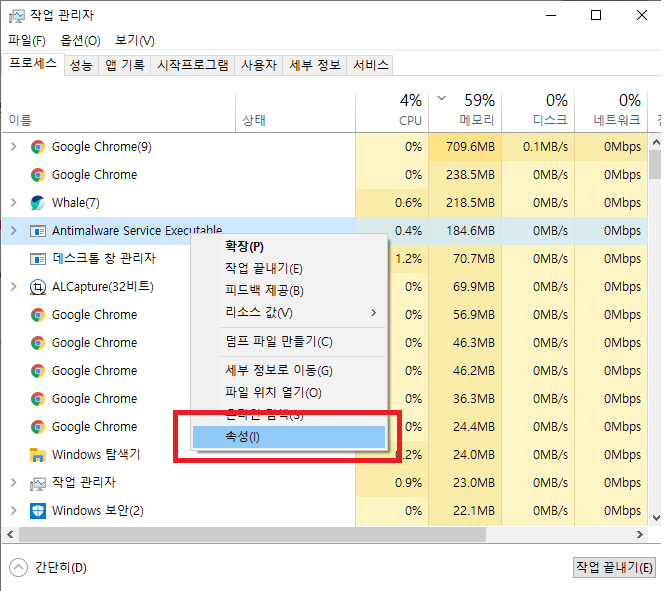
Task: Click the ALCapture(32비트) icon
Action: [38, 287]
